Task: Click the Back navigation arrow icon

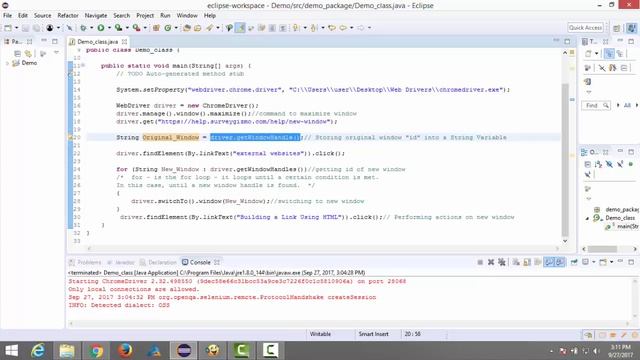Action: 343,28
